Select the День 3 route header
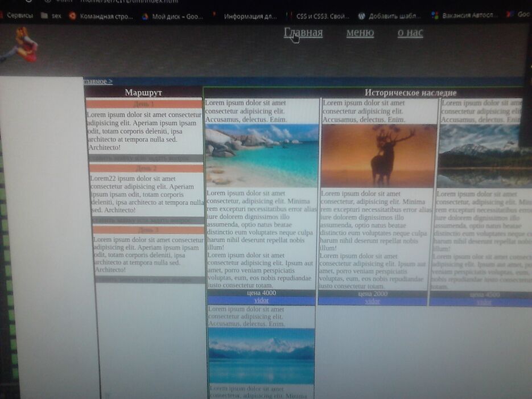The height and width of the screenshot is (399, 532). pyautogui.click(x=149, y=230)
